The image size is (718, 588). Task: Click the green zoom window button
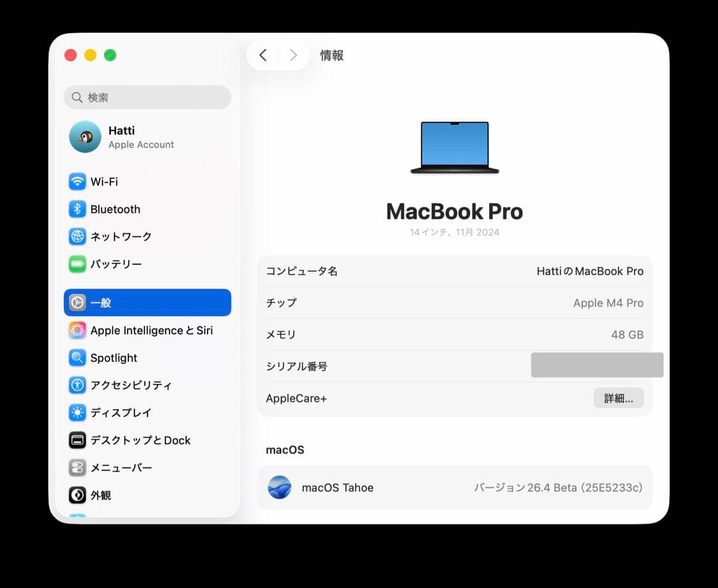pos(110,55)
